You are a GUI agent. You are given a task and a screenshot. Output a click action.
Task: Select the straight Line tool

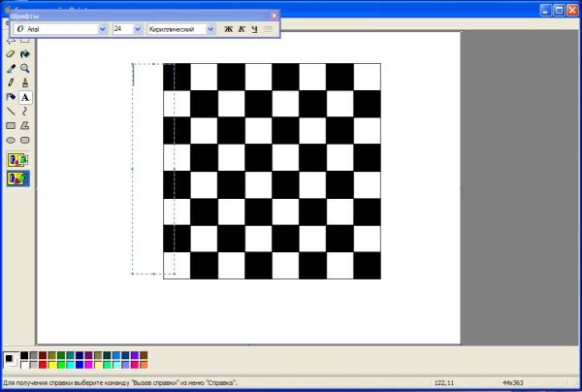click(11, 112)
